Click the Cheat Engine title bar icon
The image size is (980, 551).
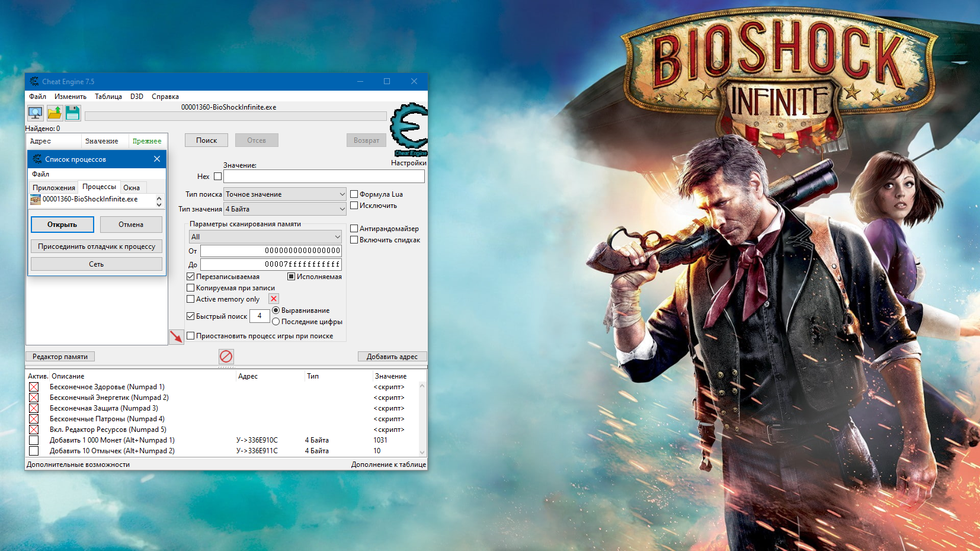coord(34,82)
